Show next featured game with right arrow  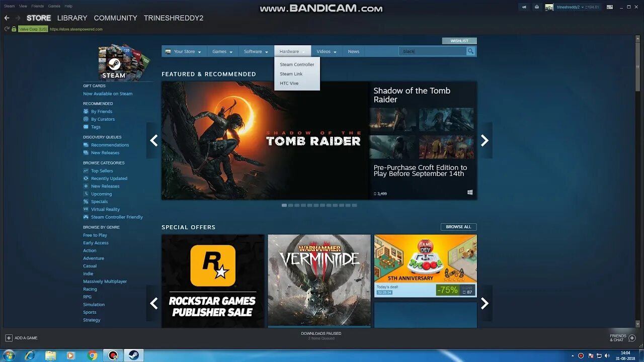(x=485, y=141)
